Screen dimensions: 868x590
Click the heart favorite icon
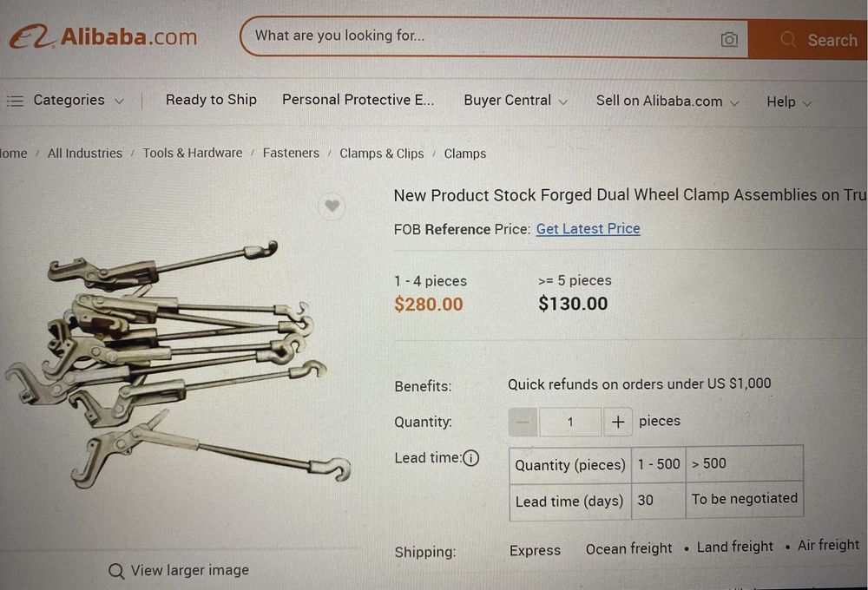coord(332,206)
